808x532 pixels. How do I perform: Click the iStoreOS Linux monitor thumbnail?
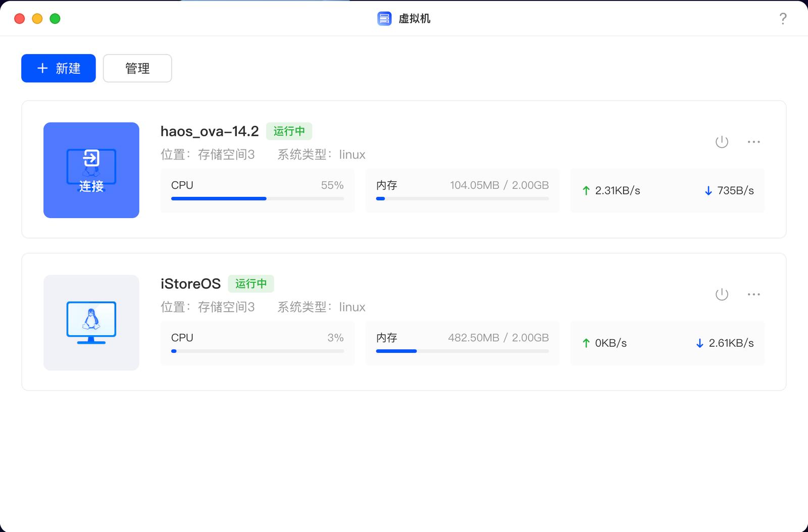point(91,323)
